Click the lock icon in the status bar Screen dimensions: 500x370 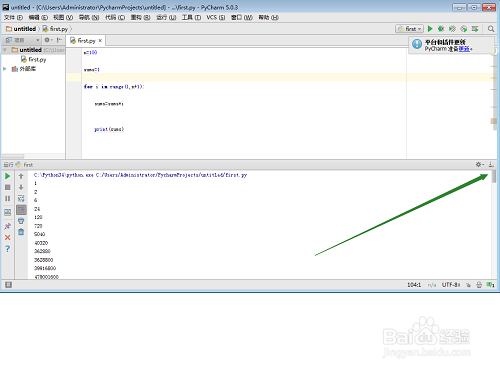pyautogui.click(x=468, y=285)
